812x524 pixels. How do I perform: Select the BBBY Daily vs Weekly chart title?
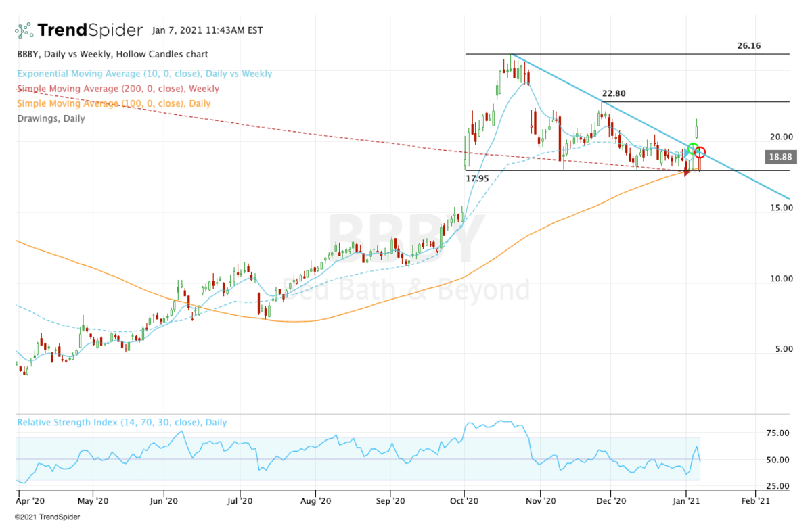(x=112, y=54)
